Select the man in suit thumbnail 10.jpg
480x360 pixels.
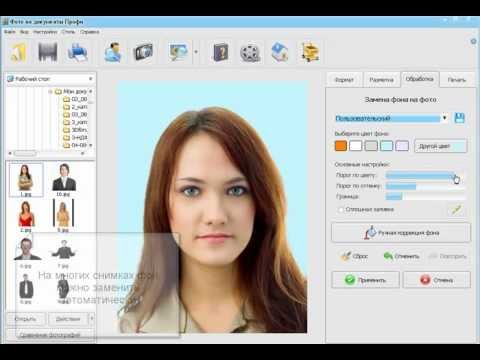64,179
